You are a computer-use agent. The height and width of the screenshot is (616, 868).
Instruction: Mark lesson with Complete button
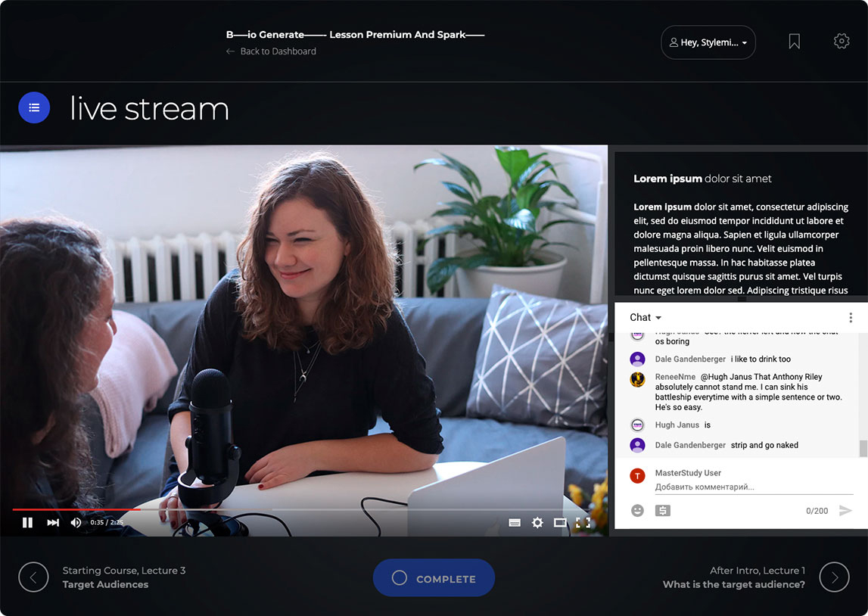[x=434, y=578]
